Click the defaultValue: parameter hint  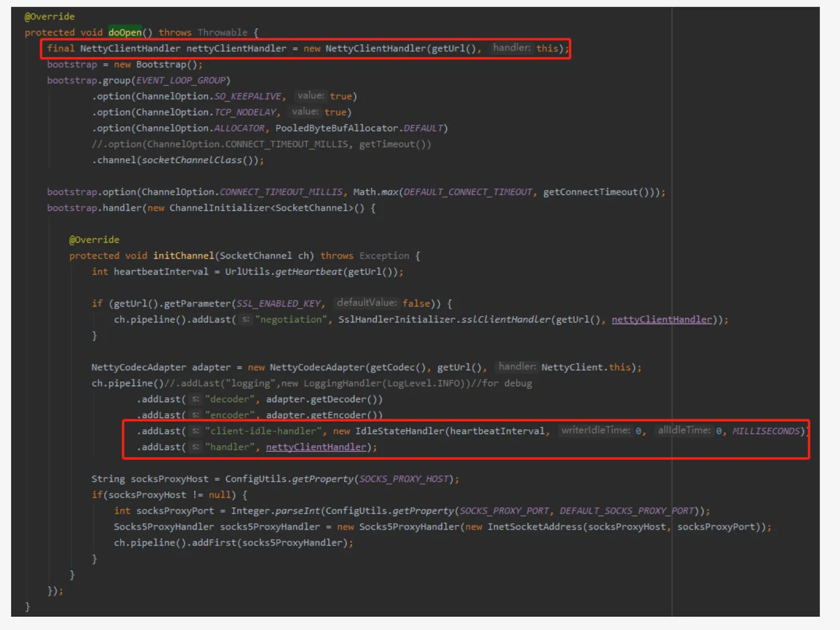pyautogui.click(x=367, y=303)
